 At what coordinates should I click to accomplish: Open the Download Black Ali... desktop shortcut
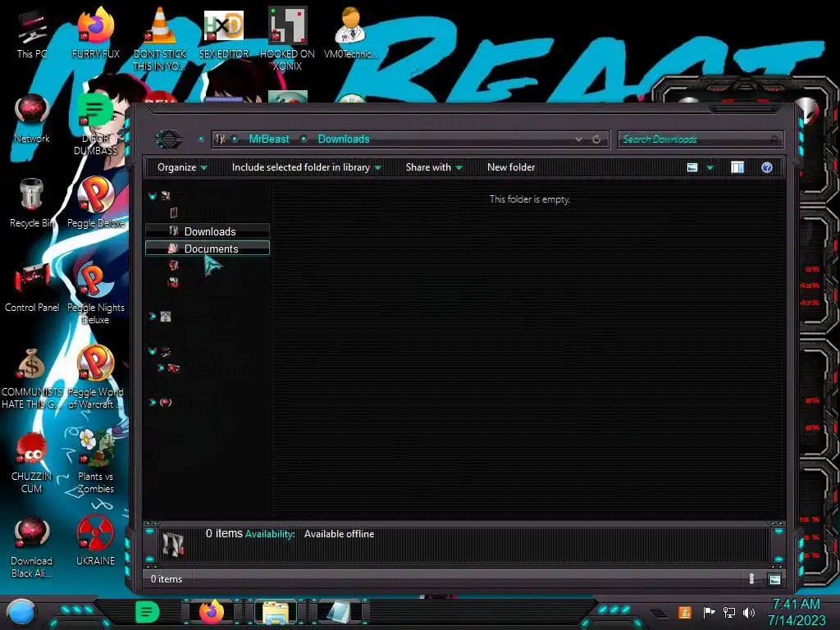tap(32, 547)
